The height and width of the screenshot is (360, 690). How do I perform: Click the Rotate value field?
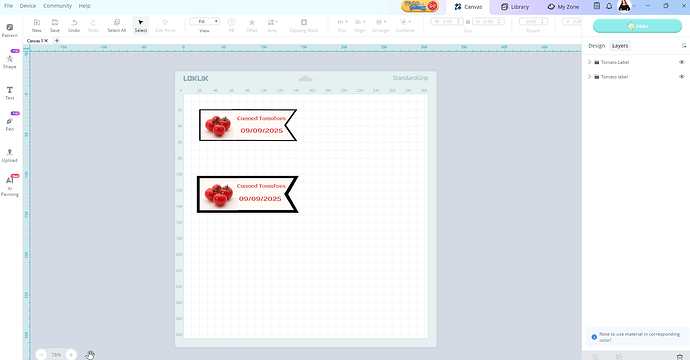533,22
